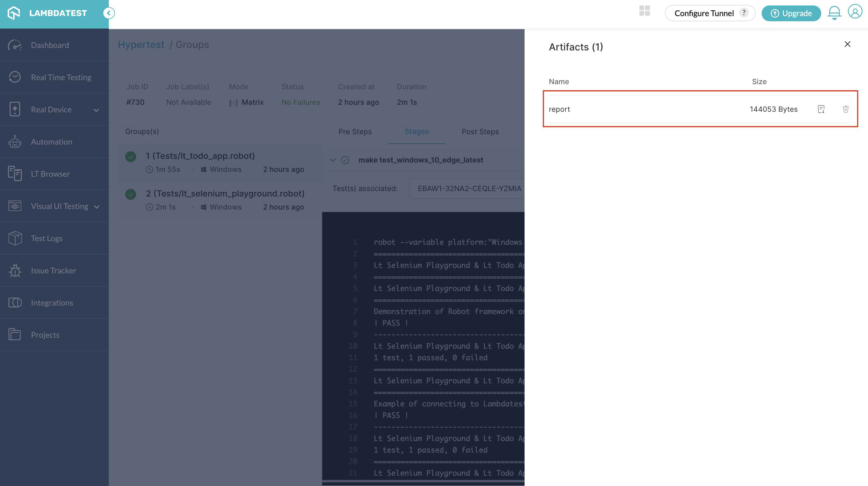Click the Projects folder icon
868x486 pixels.
(15, 334)
